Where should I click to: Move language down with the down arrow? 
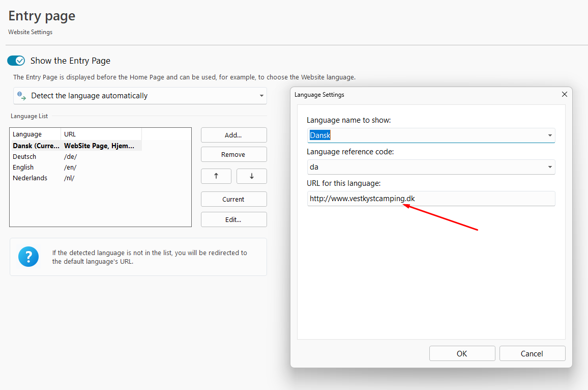[x=251, y=176]
